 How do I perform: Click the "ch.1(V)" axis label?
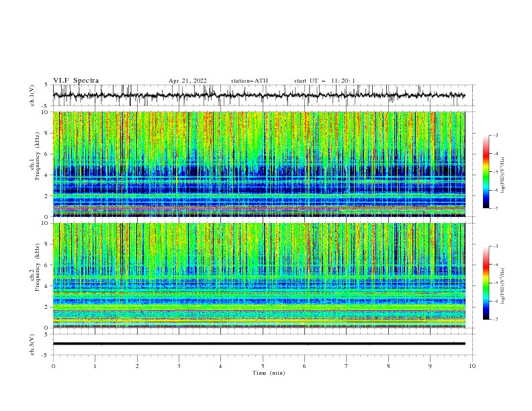pos(32,95)
